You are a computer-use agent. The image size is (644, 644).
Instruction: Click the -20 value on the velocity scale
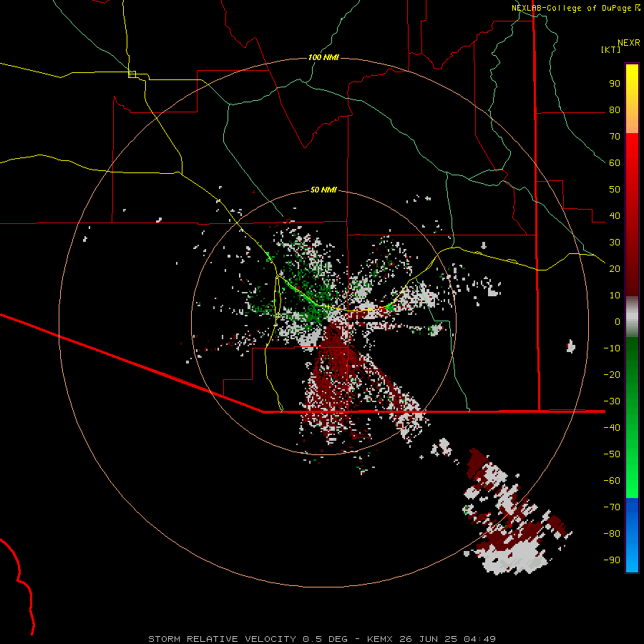[x=612, y=375]
